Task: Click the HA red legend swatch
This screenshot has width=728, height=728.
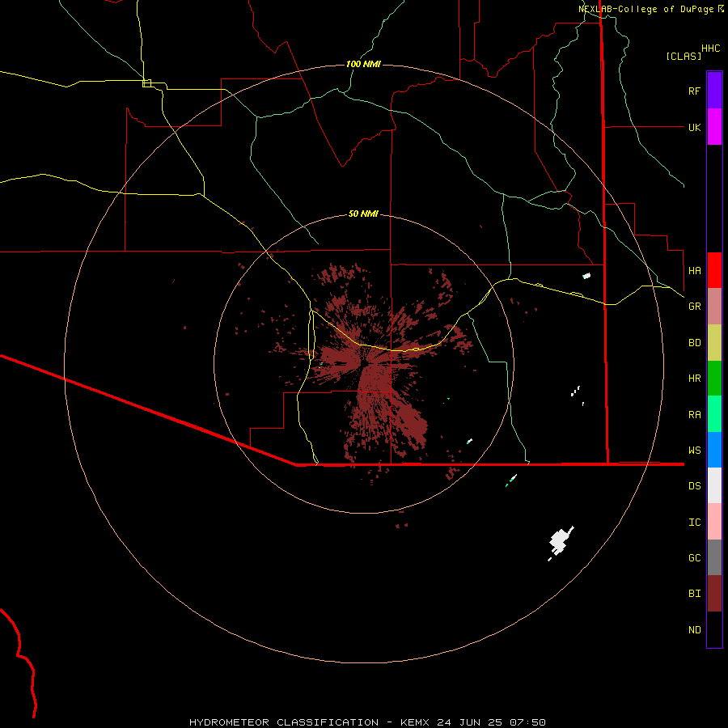Action: (x=714, y=270)
